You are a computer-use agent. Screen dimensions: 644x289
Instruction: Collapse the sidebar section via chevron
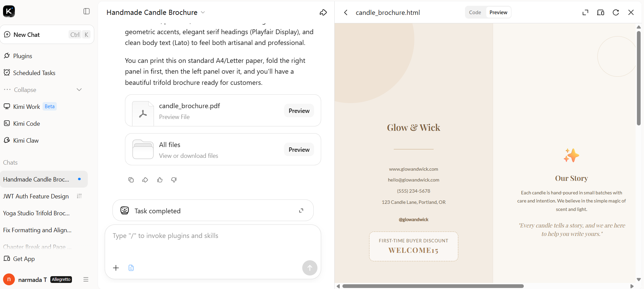click(79, 90)
